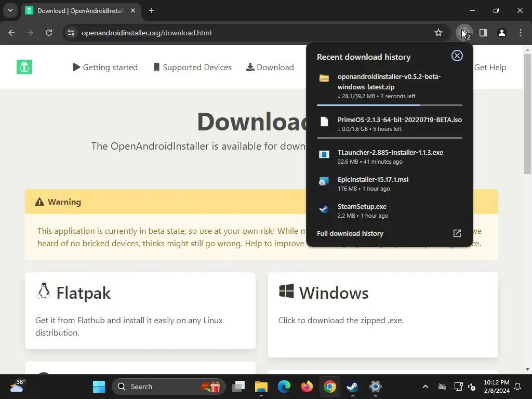532x399 pixels.
Task: Show hidden system tray icons
Action: click(425, 387)
